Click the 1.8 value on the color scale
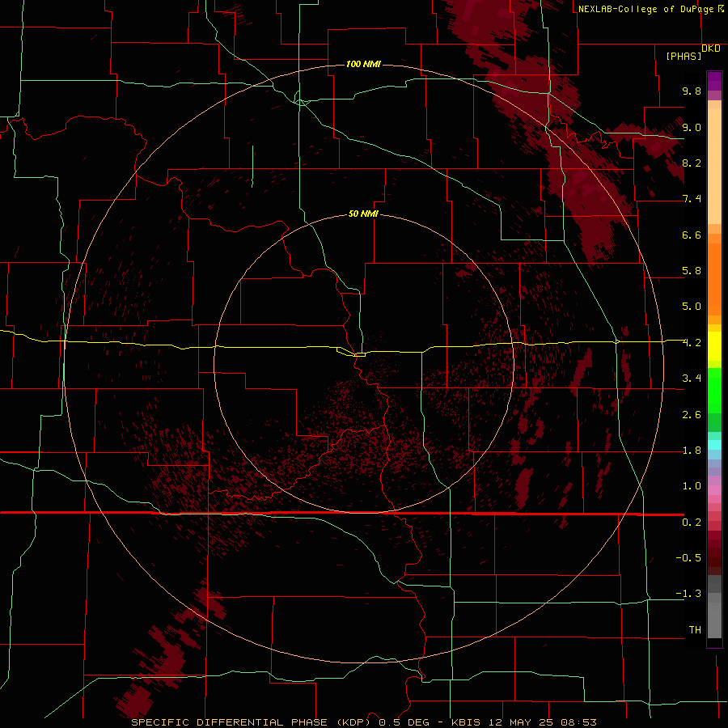The width and height of the screenshot is (728, 728). click(x=692, y=451)
